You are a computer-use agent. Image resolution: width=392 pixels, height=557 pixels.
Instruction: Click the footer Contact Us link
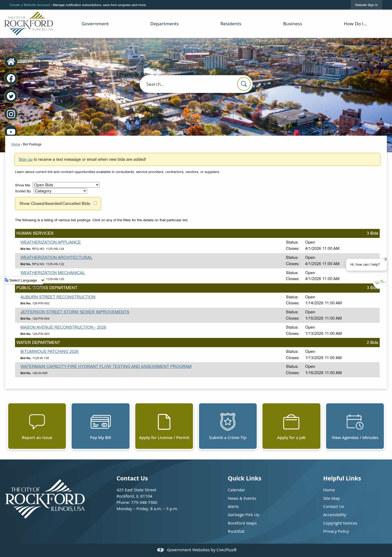(333, 506)
